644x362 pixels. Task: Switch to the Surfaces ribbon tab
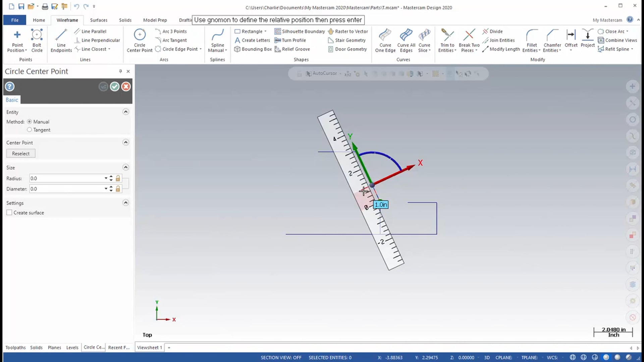click(x=99, y=20)
